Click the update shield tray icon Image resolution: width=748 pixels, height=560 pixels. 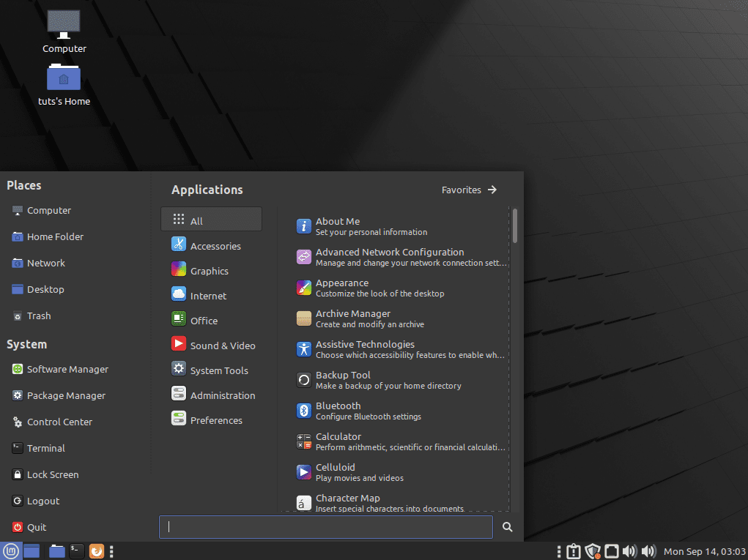[x=593, y=550]
